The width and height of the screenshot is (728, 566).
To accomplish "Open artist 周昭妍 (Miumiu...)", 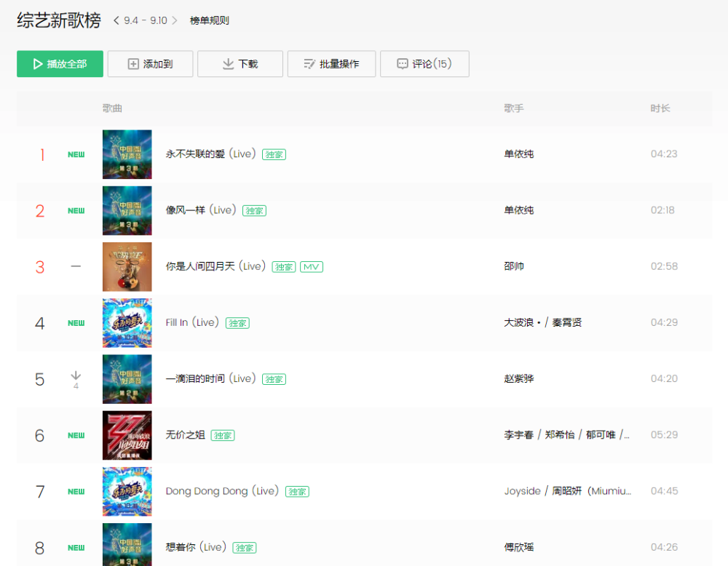I will 591,491.
